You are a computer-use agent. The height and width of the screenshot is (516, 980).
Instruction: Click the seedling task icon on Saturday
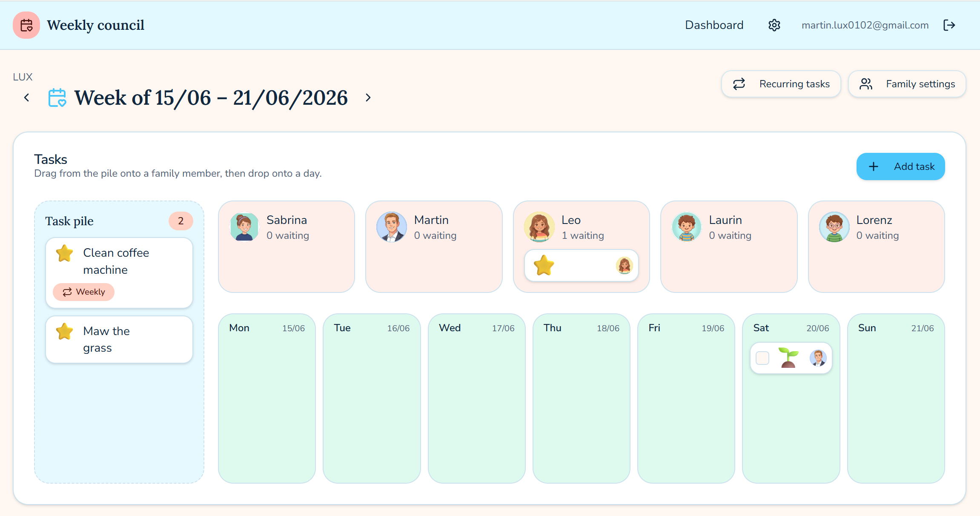click(788, 358)
